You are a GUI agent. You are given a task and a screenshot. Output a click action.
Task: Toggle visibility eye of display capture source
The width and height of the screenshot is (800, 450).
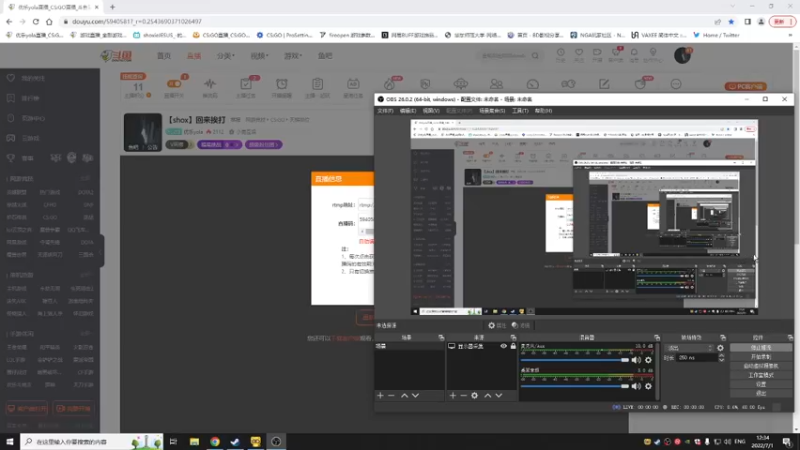click(x=504, y=346)
